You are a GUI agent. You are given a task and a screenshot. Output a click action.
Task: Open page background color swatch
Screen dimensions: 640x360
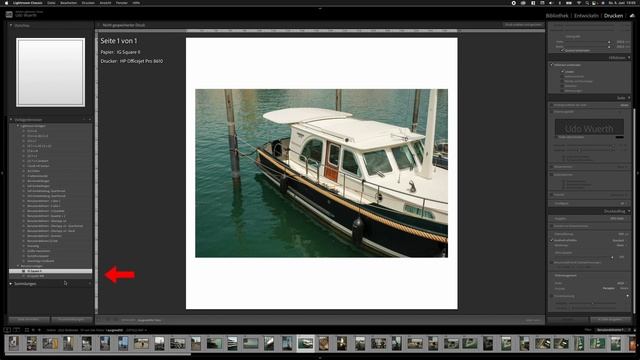(624, 105)
